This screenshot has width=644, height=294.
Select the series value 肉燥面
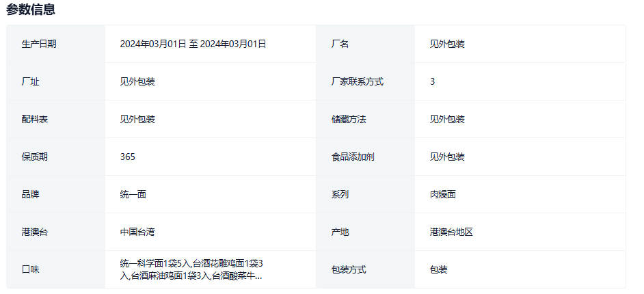pyautogui.click(x=443, y=194)
